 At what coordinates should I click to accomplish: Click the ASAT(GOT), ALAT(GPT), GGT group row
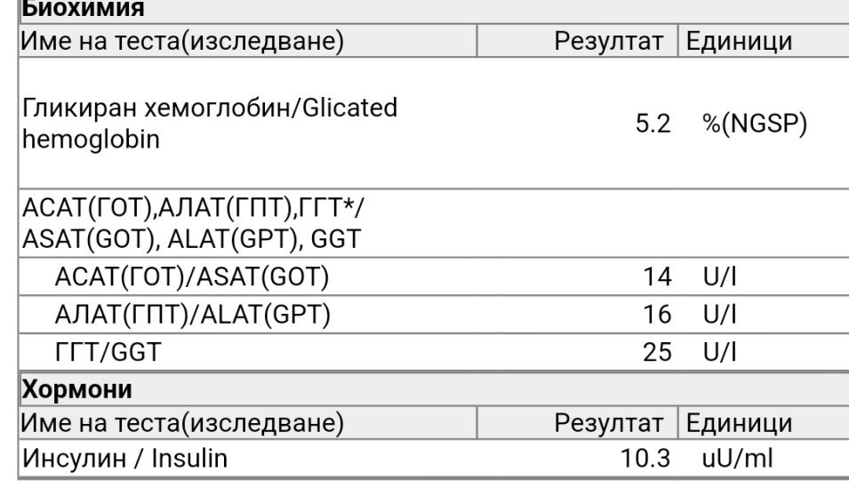[194, 224]
